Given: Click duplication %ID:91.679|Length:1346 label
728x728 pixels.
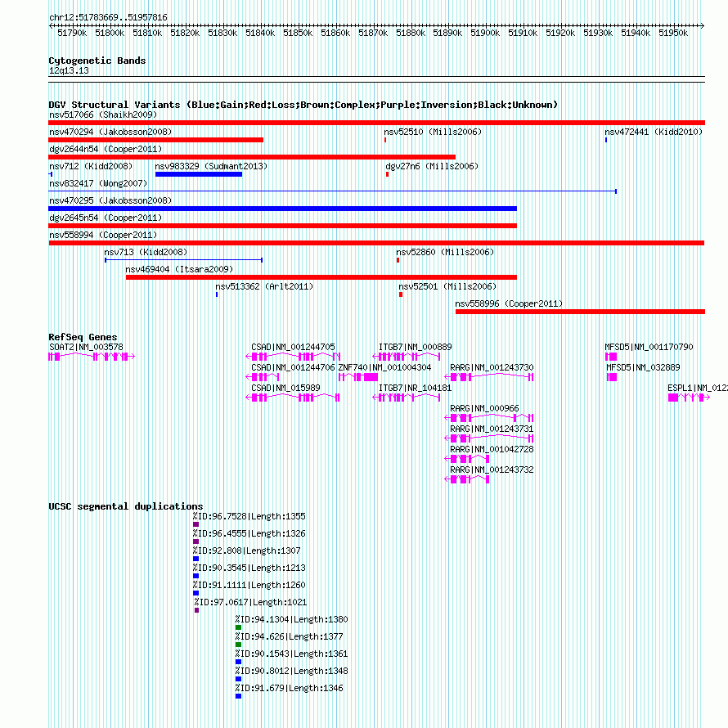Looking at the screenshot, I should tap(290, 688).
